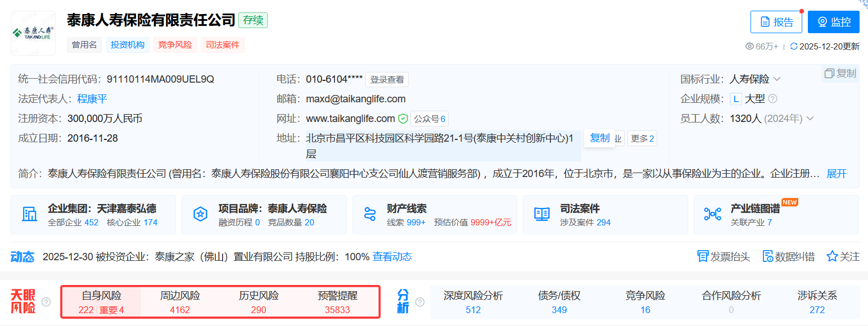Open the 产业链图谱 industry chain map

[713, 214]
